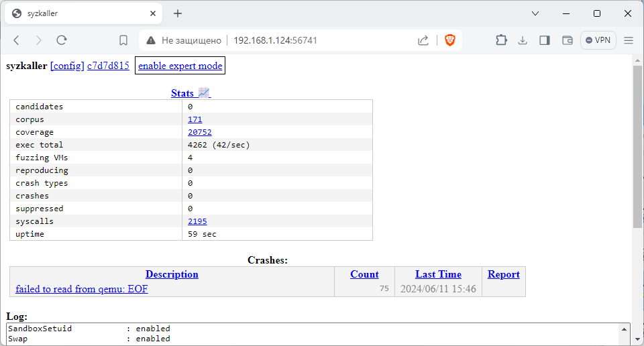The image size is (644, 346).
Task: Open coverage value 20752 link
Action: [200, 132]
